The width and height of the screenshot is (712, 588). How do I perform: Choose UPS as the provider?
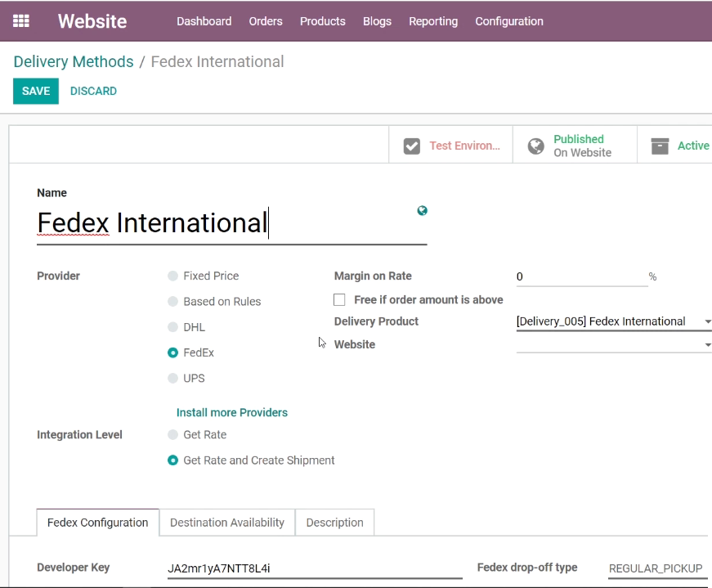172,378
